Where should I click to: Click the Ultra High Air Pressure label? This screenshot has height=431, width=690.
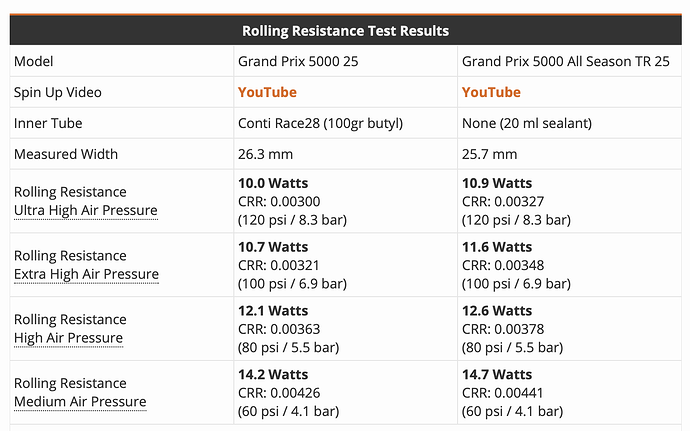(x=86, y=210)
